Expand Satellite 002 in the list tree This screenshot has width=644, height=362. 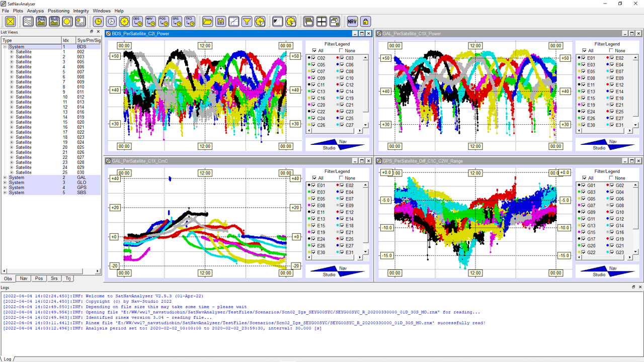pyautogui.click(x=12, y=52)
